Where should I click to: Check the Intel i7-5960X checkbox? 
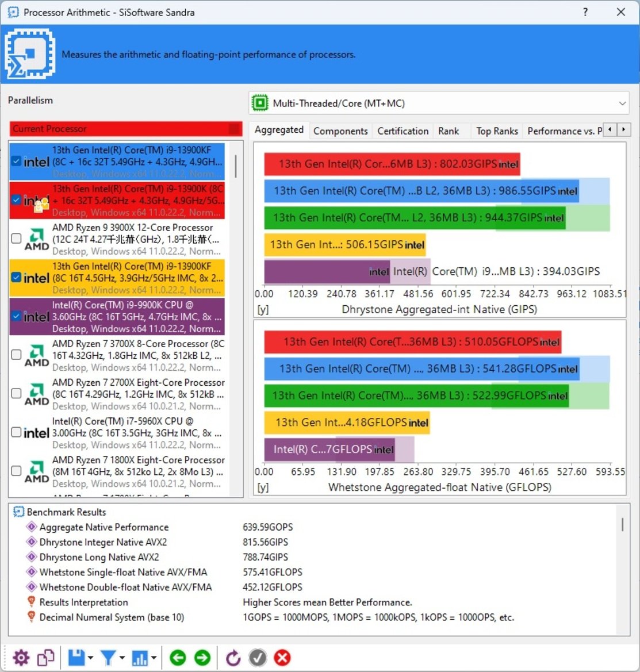16,432
